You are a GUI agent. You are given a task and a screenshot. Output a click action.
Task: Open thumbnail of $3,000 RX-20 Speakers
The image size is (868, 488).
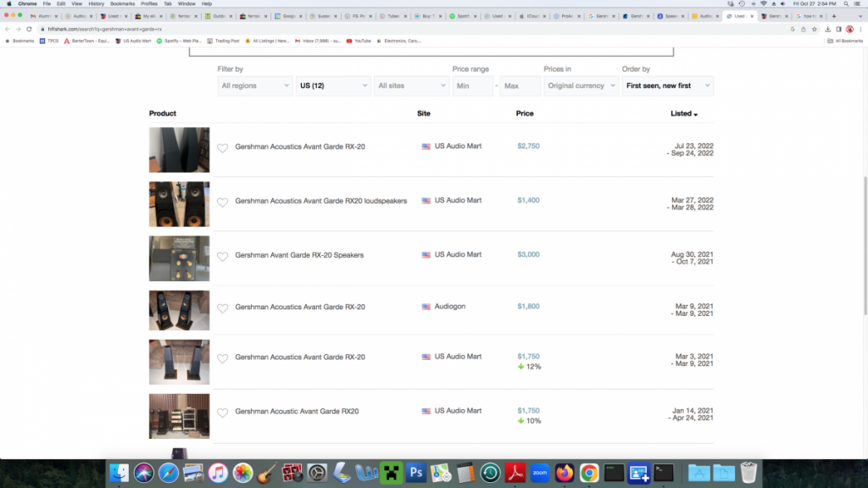pos(180,258)
